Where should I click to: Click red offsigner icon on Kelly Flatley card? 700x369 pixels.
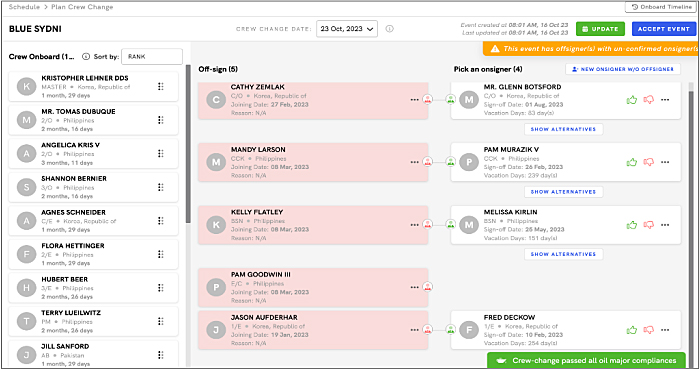click(x=428, y=224)
